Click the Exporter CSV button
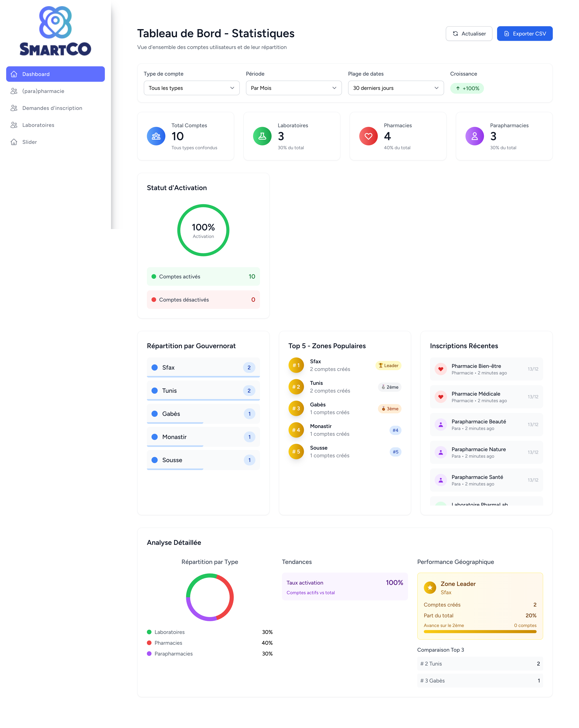579x728 pixels. (x=525, y=33)
